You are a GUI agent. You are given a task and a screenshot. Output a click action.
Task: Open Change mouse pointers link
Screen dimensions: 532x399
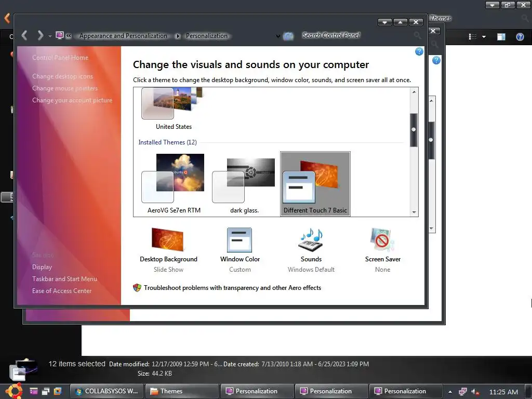(x=65, y=88)
